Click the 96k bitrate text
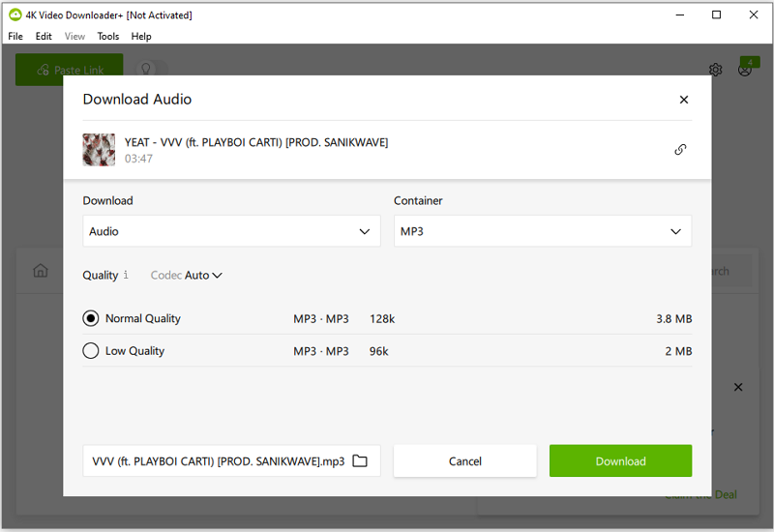 pos(378,351)
